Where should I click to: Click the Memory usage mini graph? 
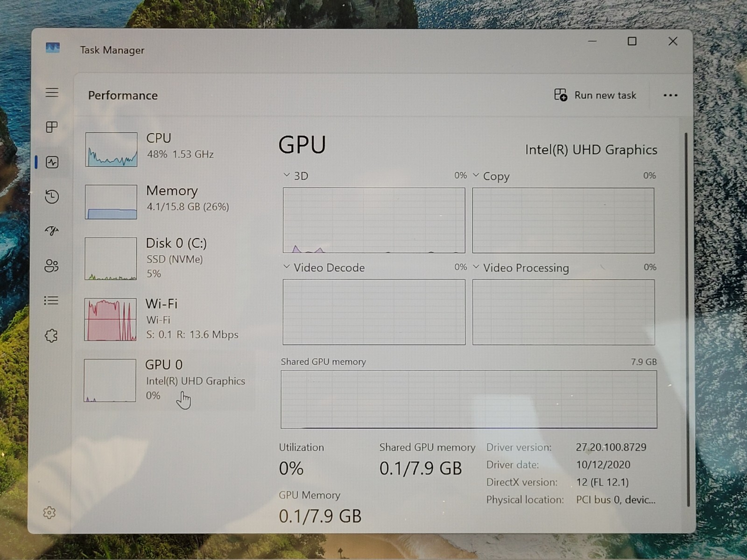(x=111, y=202)
